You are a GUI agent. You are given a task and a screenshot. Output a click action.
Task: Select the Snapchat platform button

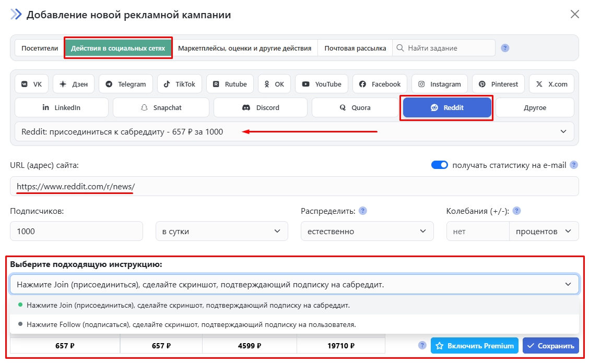(161, 107)
